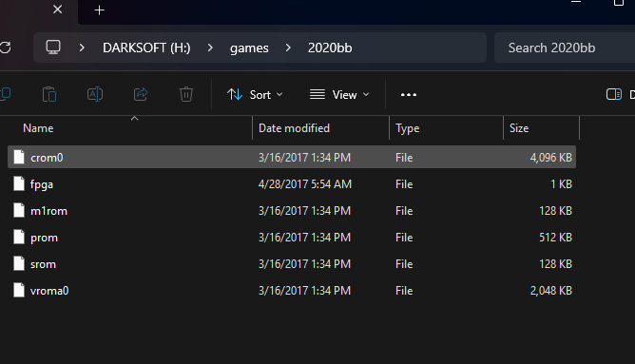635x364 pixels.
Task: Sort by the Date modified column header
Action: tap(294, 128)
